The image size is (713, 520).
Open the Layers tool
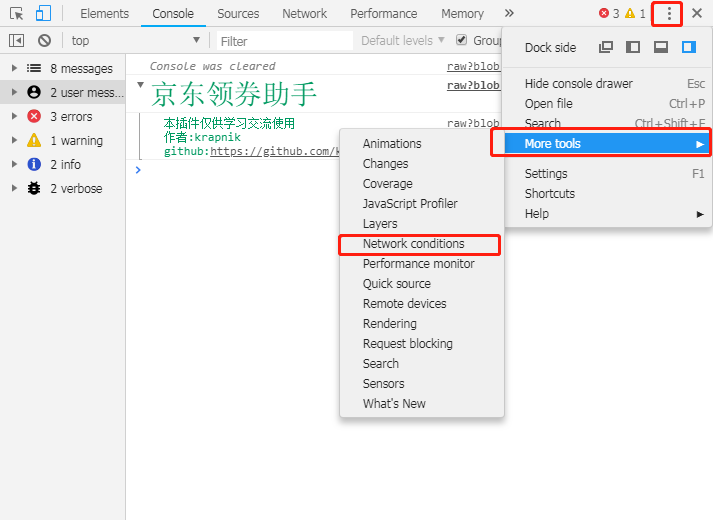pyautogui.click(x=422, y=224)
